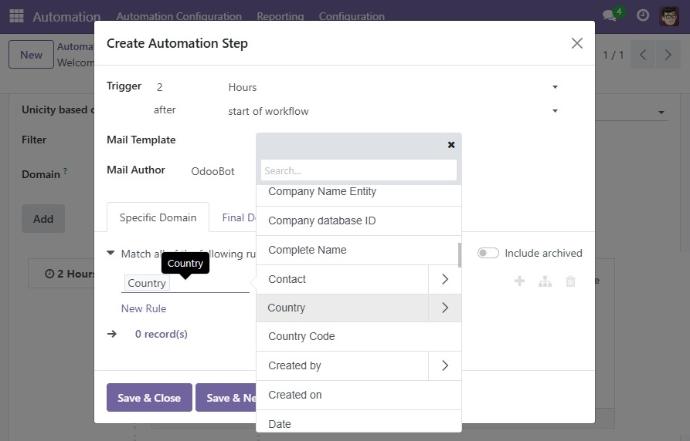The height and width of the screenshot is (441, 690).
Task: Open the Unicity dropdown in background form
Action: point(661,112)
